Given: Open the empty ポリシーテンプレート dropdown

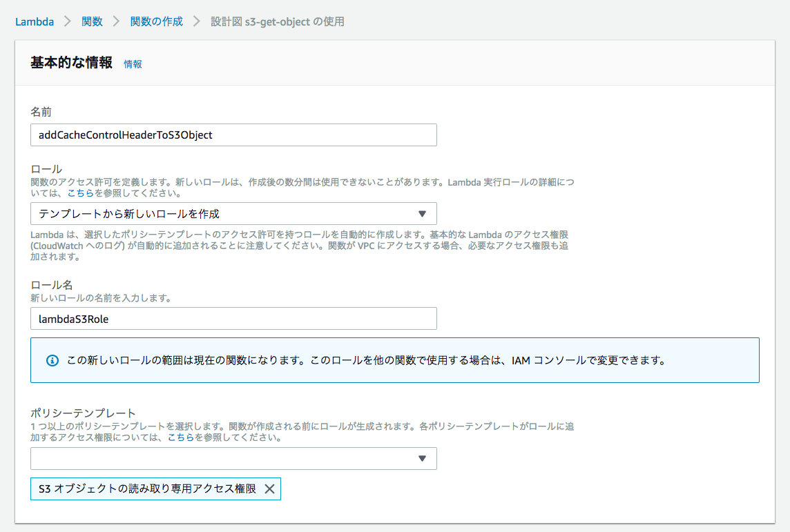Looking at the screenshot, I should click(x=233, y=458).
